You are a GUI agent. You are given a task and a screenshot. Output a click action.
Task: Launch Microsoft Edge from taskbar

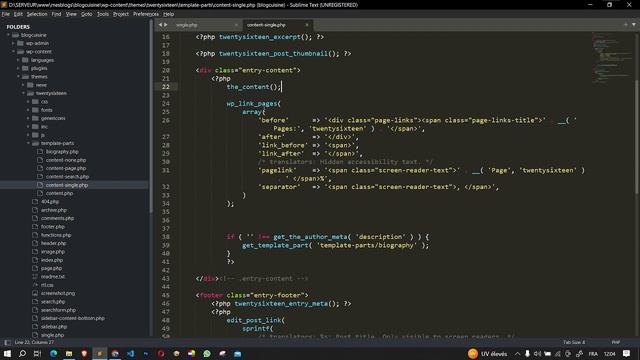[x=53, y=353]
